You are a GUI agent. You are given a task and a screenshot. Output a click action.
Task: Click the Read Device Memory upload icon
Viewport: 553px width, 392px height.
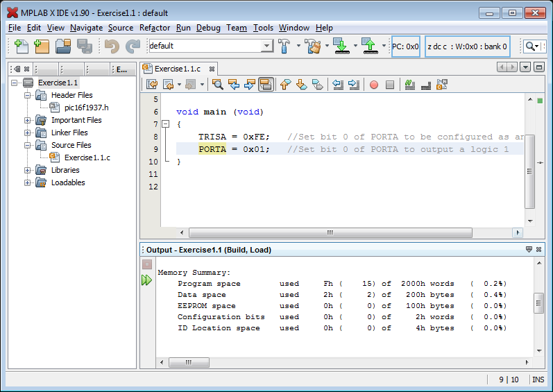click(x=370, y=46)
